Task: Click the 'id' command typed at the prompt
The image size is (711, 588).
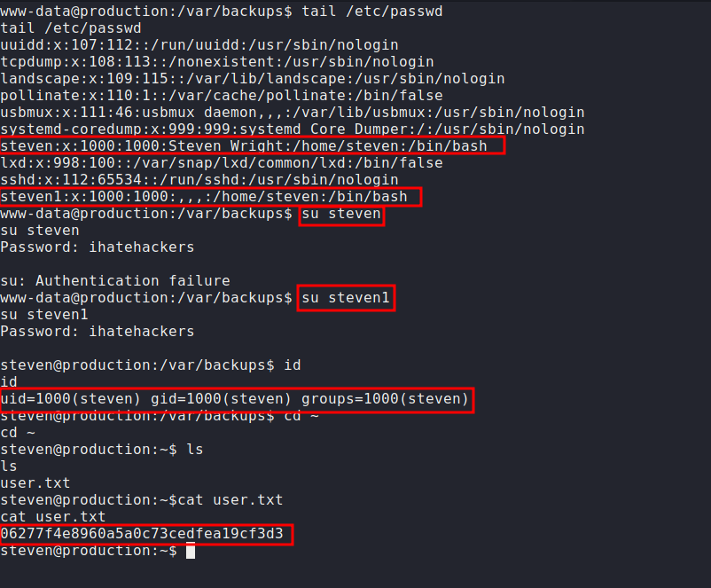Action: tap(293, 365)
